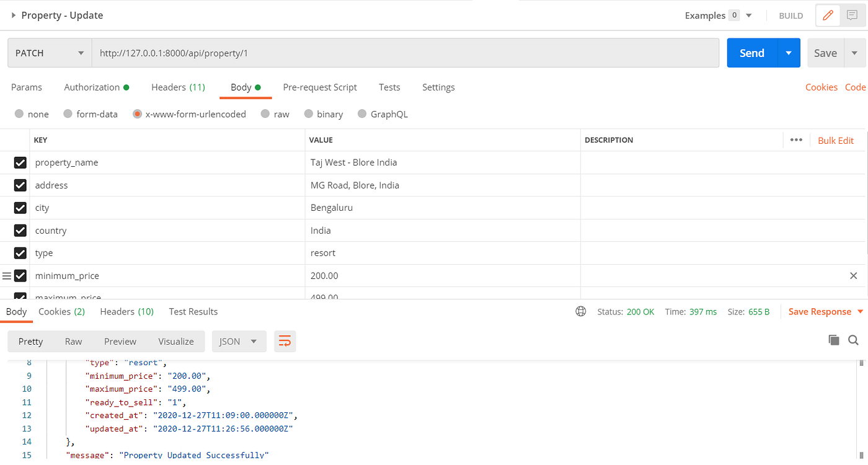This screenshot has height=465, width=868.
Task: Uncheck the country row checkbox
Action: point(20,230)
